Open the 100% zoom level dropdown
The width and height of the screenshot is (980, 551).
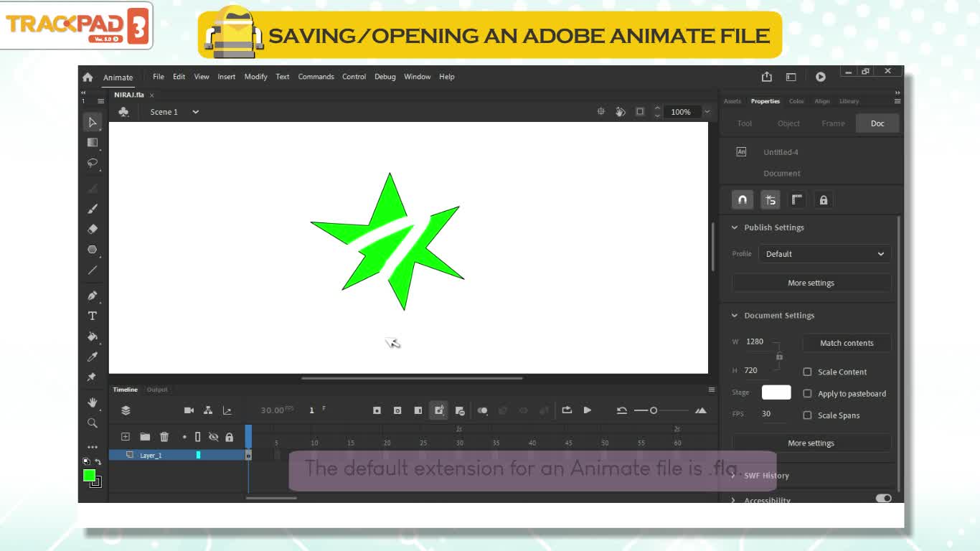point(707,112)
